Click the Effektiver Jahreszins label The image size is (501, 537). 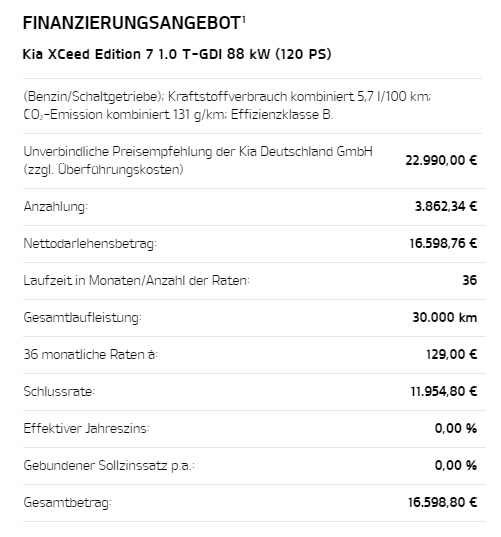pos(86,428)
